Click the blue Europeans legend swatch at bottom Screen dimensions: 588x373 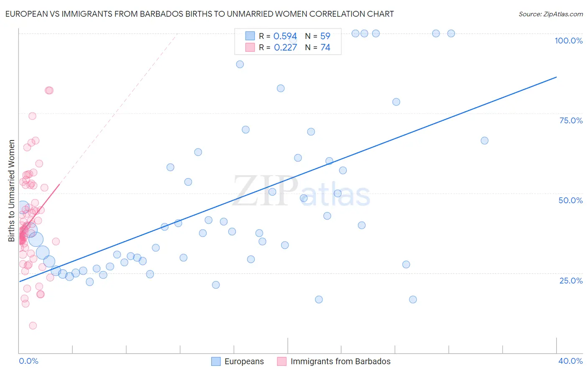[x=216, y=361]
